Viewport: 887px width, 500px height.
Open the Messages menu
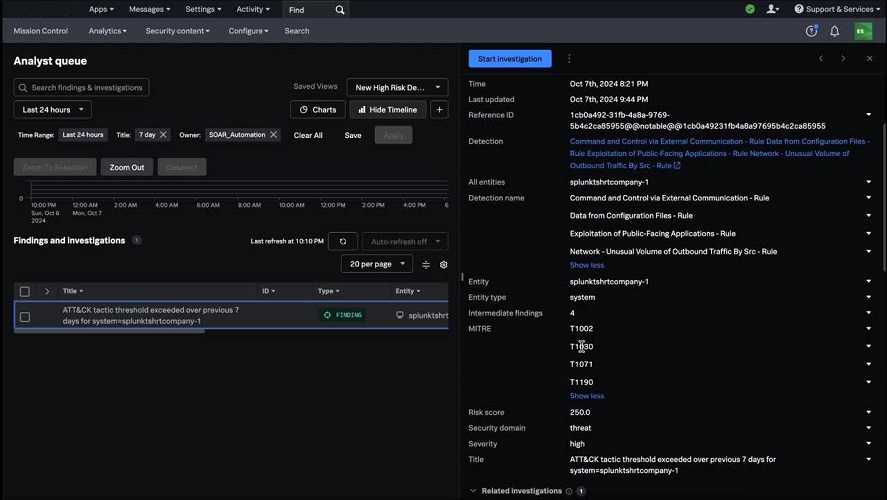pyautogui.click(x=149, y=9)
